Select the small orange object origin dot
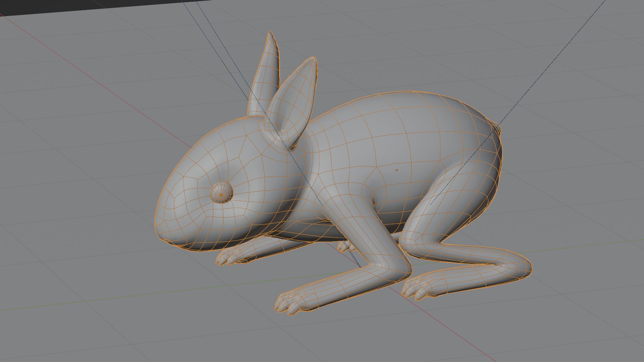The image size is (644, 362). [397, 170]
